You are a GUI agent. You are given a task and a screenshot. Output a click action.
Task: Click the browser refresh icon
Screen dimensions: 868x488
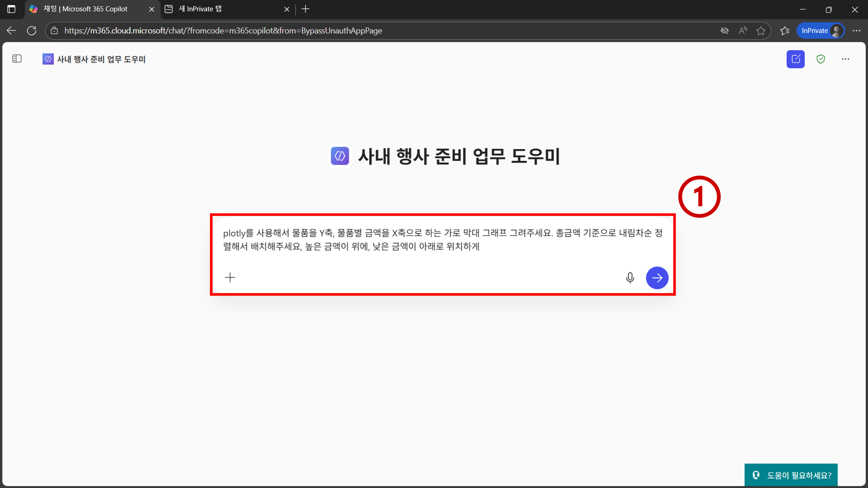click(x=32, y=31)
